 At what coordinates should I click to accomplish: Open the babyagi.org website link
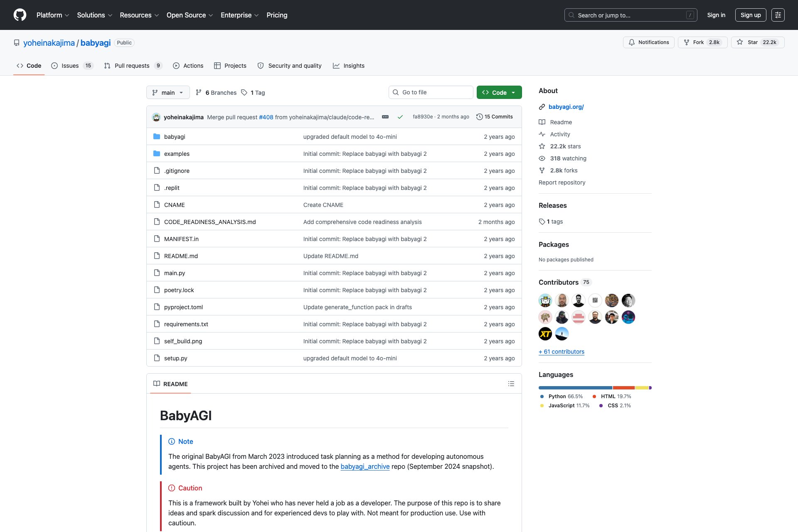tap(566, 107)
